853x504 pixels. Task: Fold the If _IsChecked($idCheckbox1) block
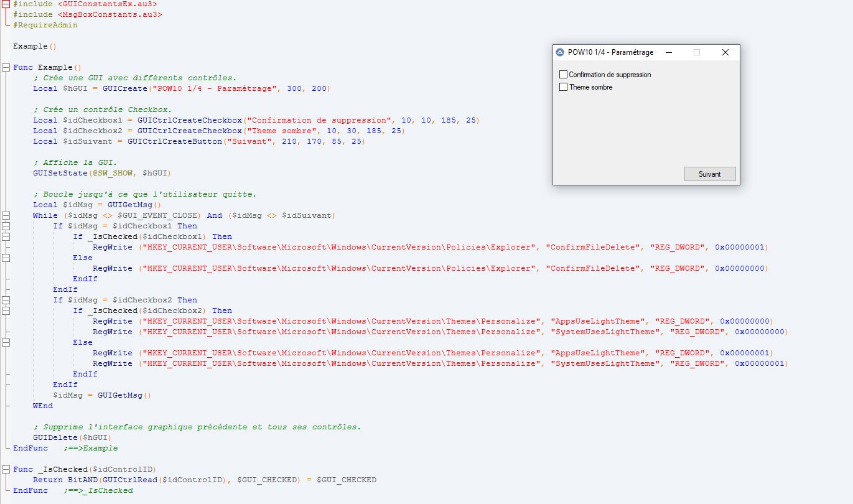point(6,236)
